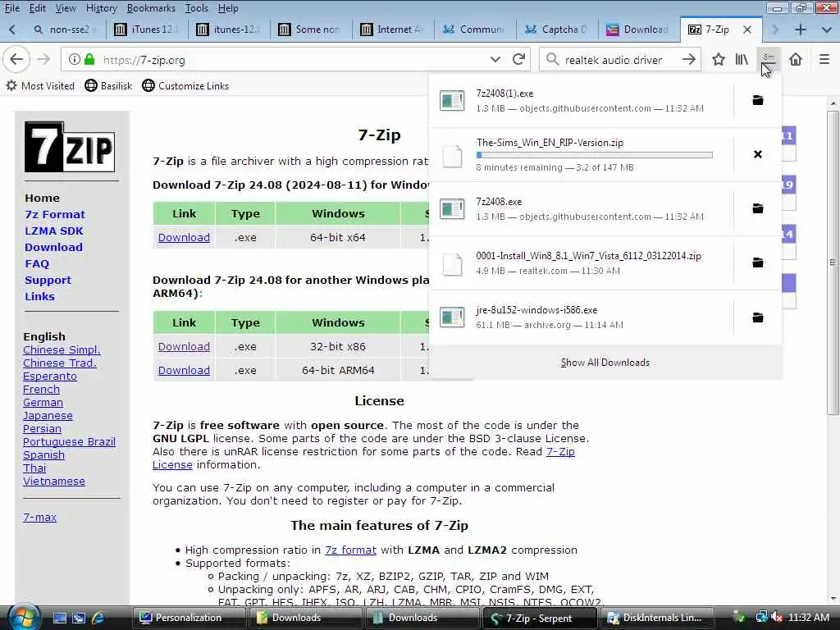840x630 pixels.
Task: Switch language to Portuguese Brazil
Action: 69,442
